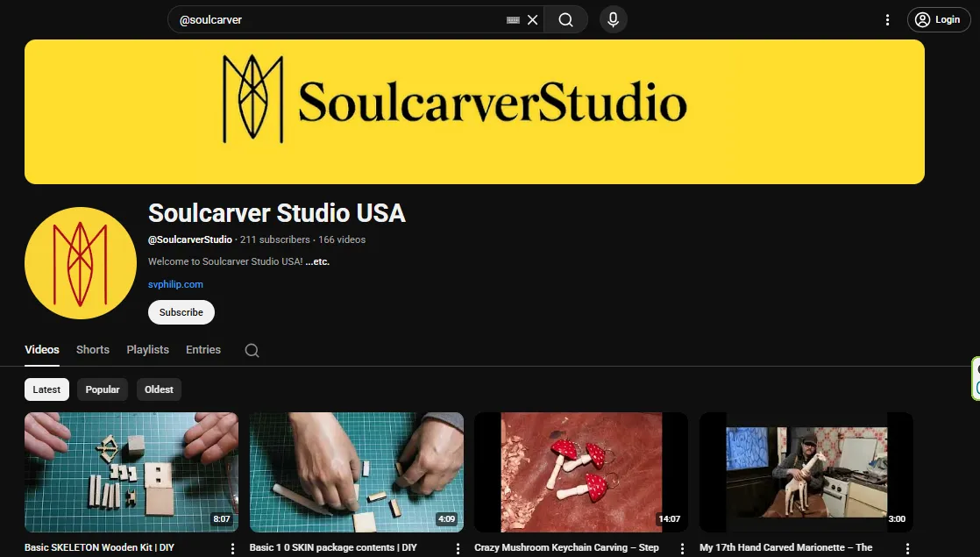
Task: Open YouTube settings via the three-dot menu
Action: [x=887, y=19]
